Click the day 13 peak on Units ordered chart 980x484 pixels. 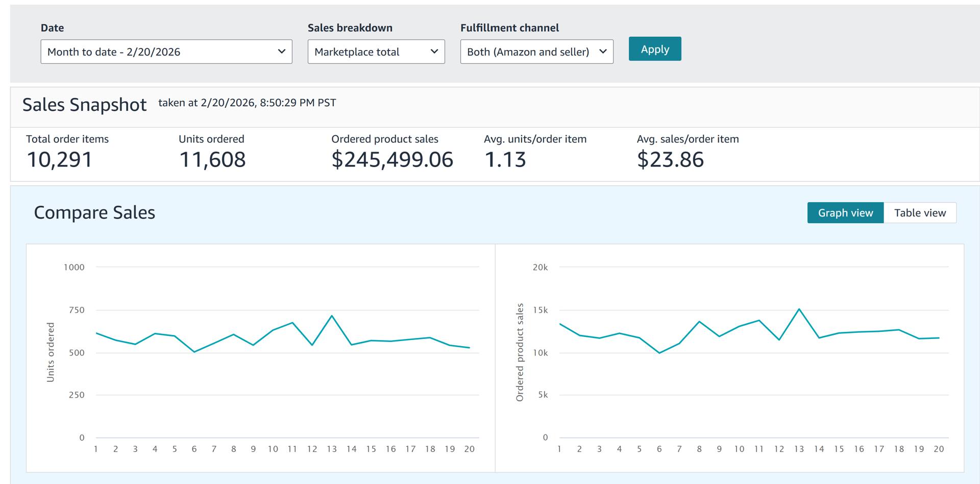(332, 316)
